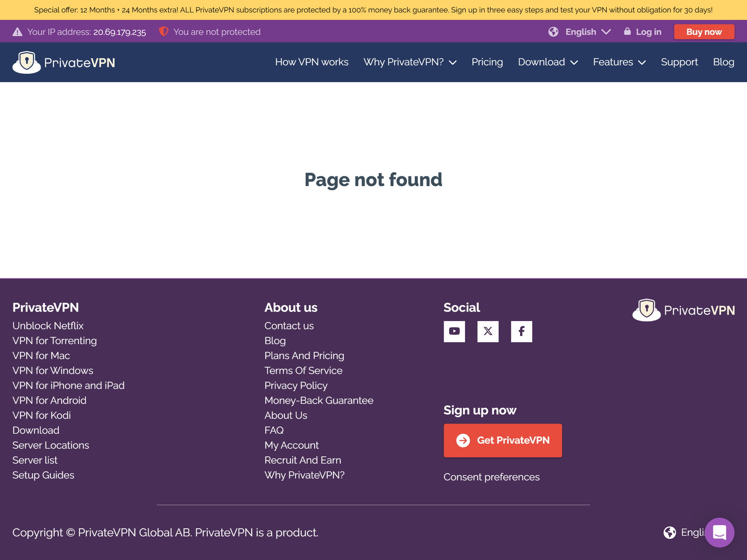Click the warning triangle next to IP address

[x=17, y=32]
